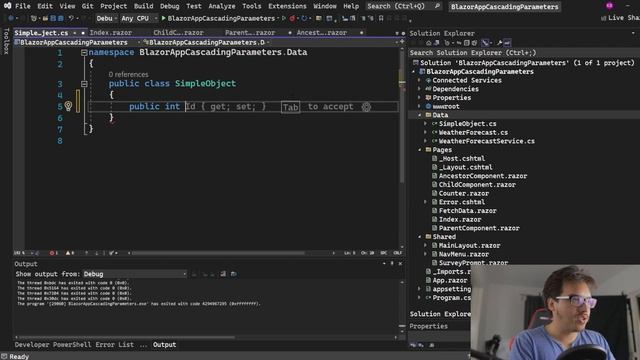This screenshot has height=360, width=640.
Task: Open the Git menu
Action: (x=87, y=6)
